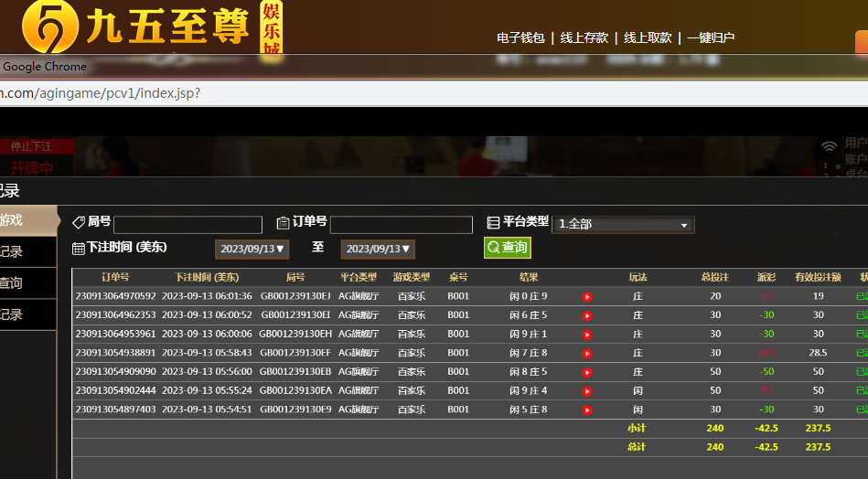Click the 总计 total label
868x479 pixels.
637,447
